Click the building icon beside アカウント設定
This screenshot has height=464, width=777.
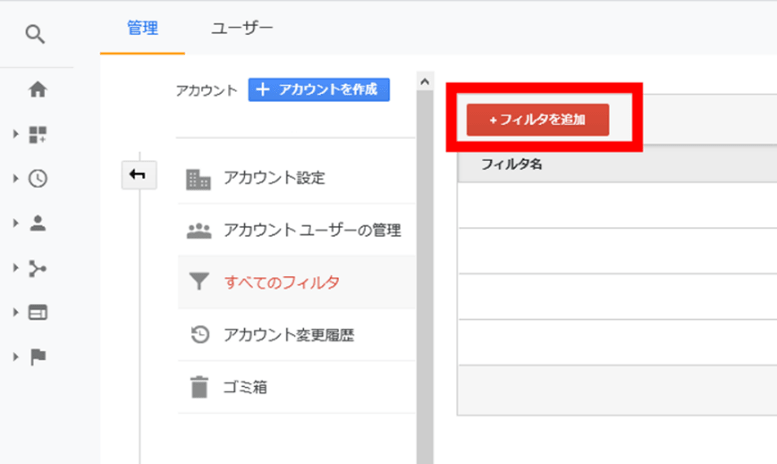coord(198,179)
